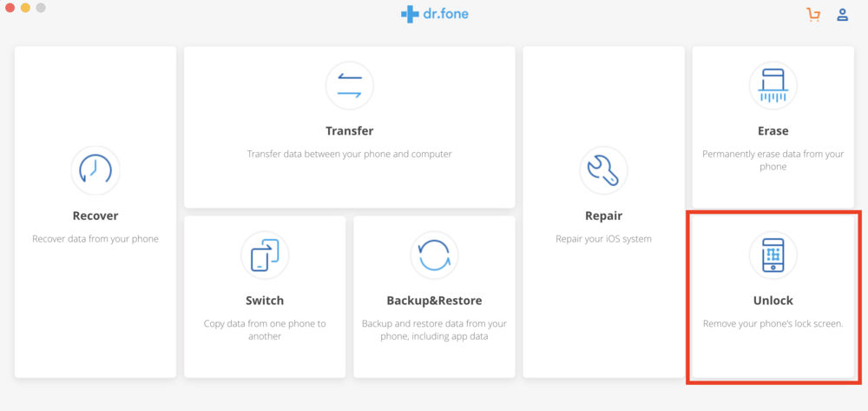Screen dimensions: 868x411
Task: Click the Transfer arrows icon
Action: [x=349, y=85]
